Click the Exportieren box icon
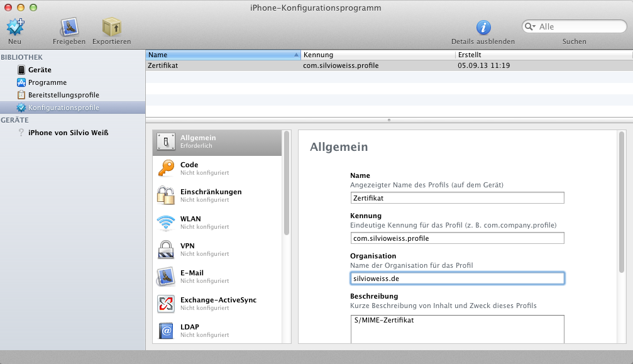633x364 pixels. pos(111,27)
